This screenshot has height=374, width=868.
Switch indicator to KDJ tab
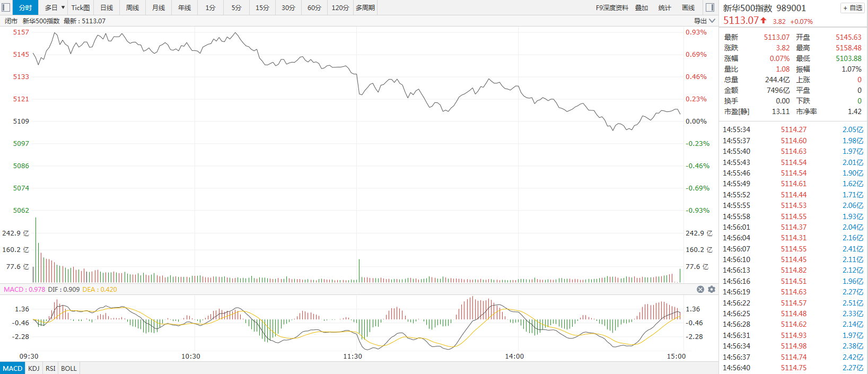pyautogui.click(x=34, y=368)
